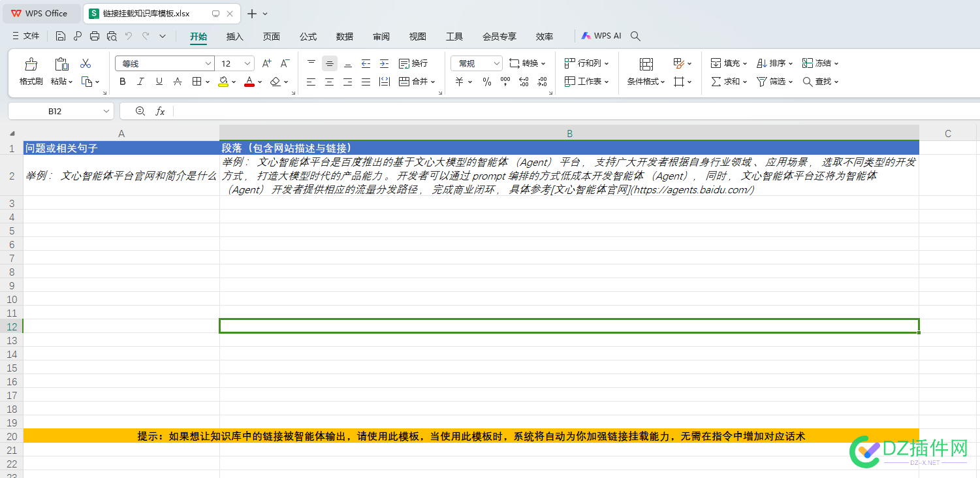The width and height of the screenshot is (980, 478).
Task: Decrease font size with A- icon
Action: [x=285, y=63]
